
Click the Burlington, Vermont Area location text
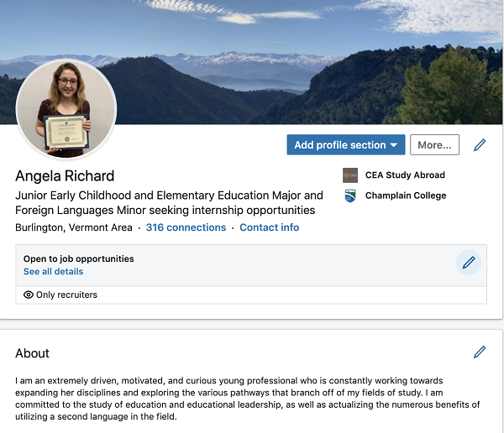tap(74, 227)
